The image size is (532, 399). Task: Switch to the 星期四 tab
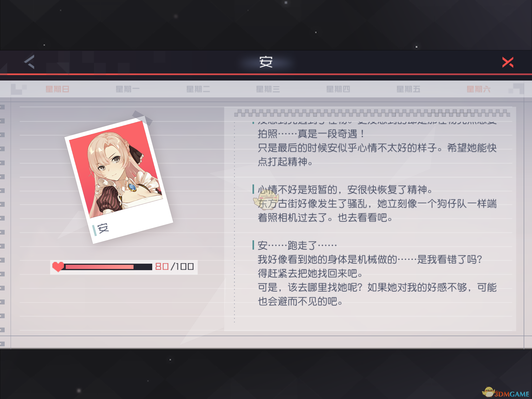(x=338, y=89)
